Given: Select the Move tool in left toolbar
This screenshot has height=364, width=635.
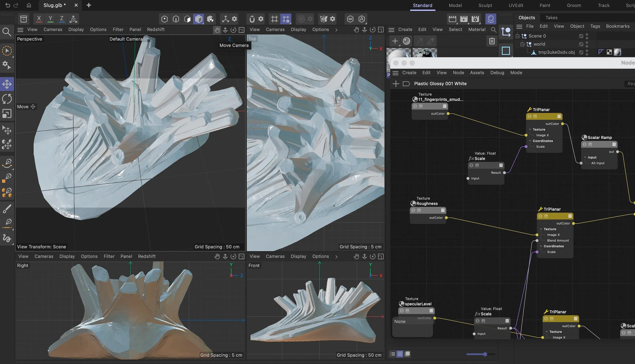Looking at the screenshot, I should [x=7, y=84].
